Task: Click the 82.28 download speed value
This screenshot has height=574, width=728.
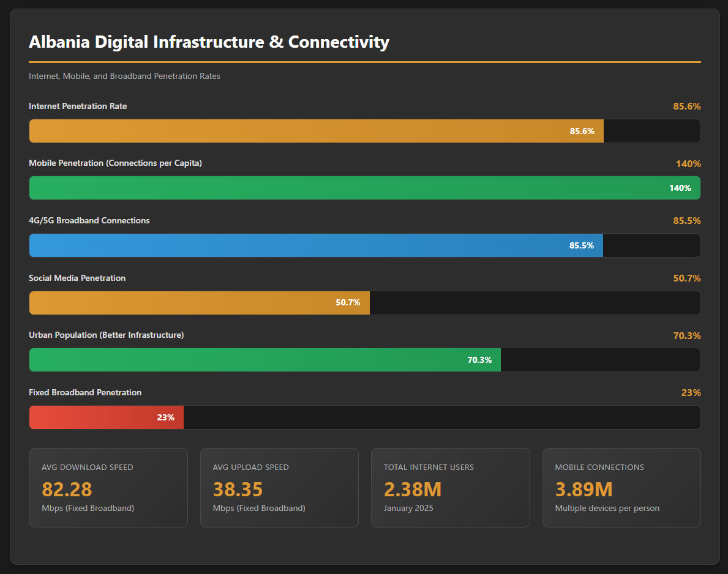Action: pyautogui.click(x=67, y=490)
